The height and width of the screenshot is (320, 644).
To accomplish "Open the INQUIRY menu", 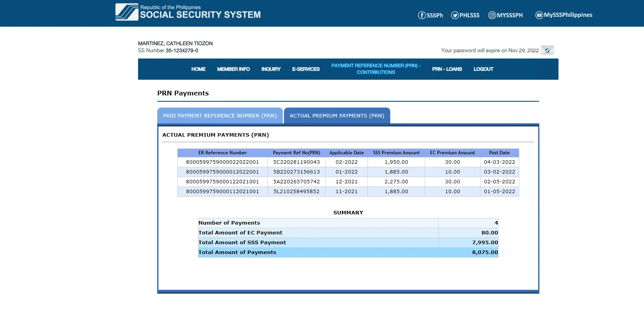I will pos(271,69).
